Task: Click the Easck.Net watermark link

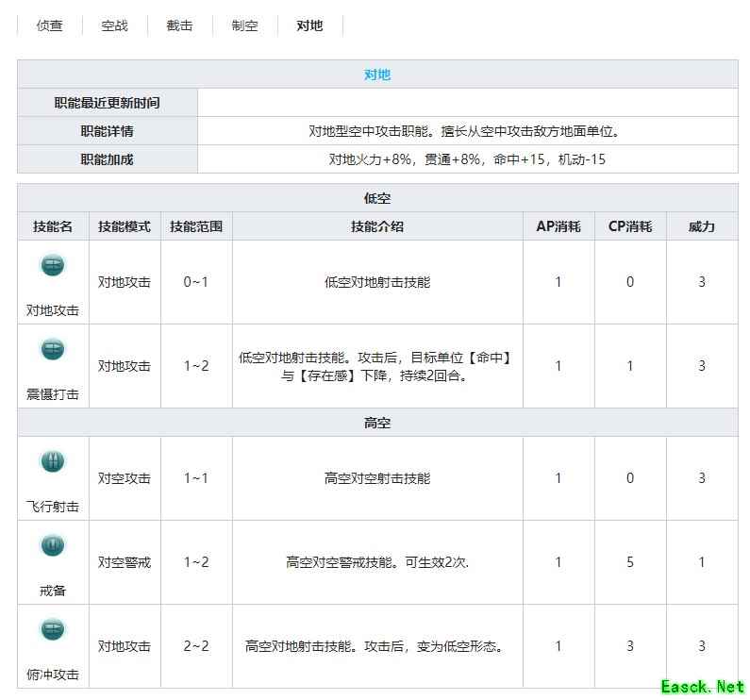Action: click(703, 686)
